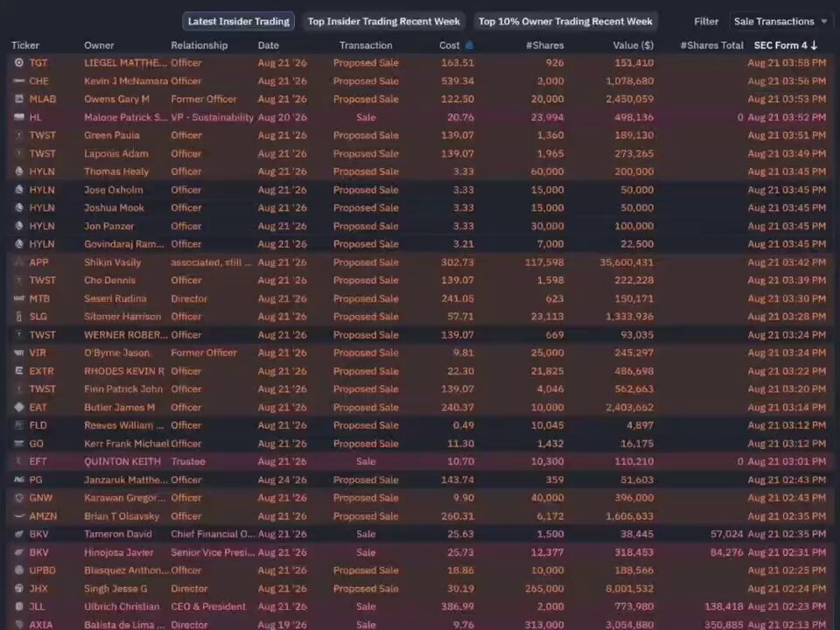
Task: Click cost 539.34 in CHE row
Action: point(458,80)
